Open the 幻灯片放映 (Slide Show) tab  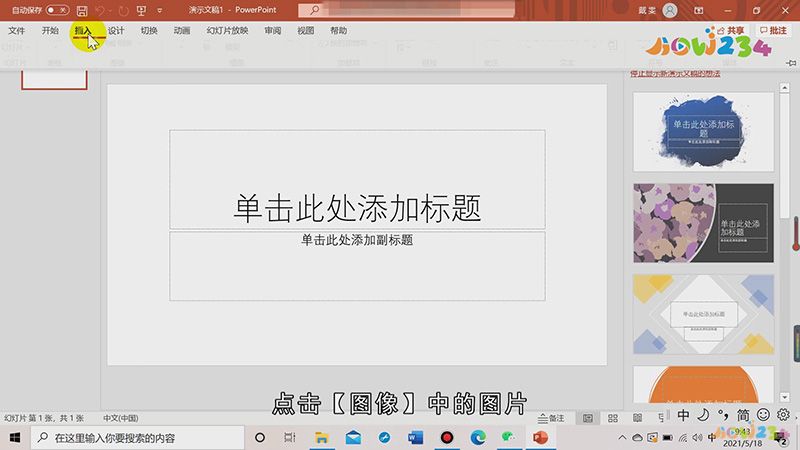point(227,31)
